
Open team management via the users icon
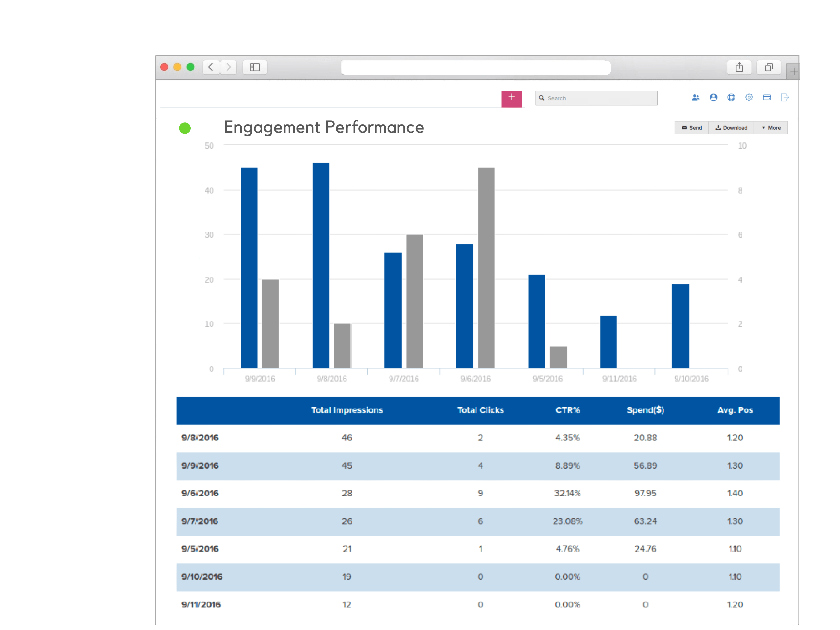pos(696,98)
